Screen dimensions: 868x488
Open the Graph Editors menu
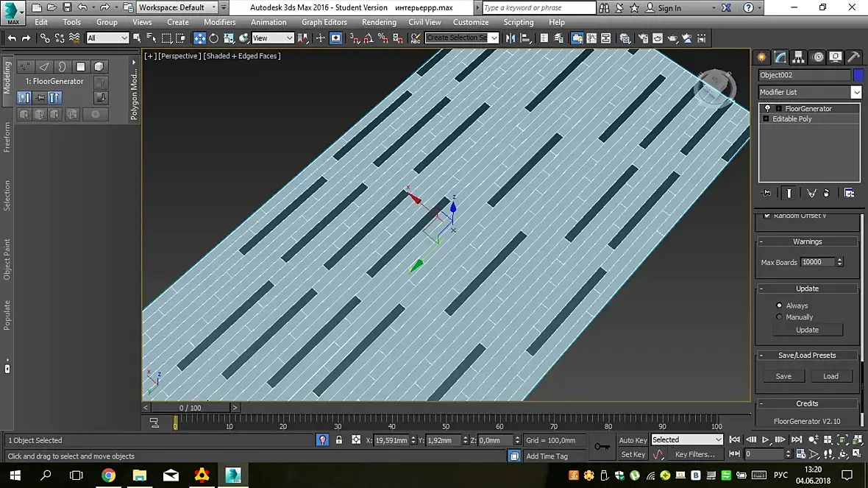324,22
